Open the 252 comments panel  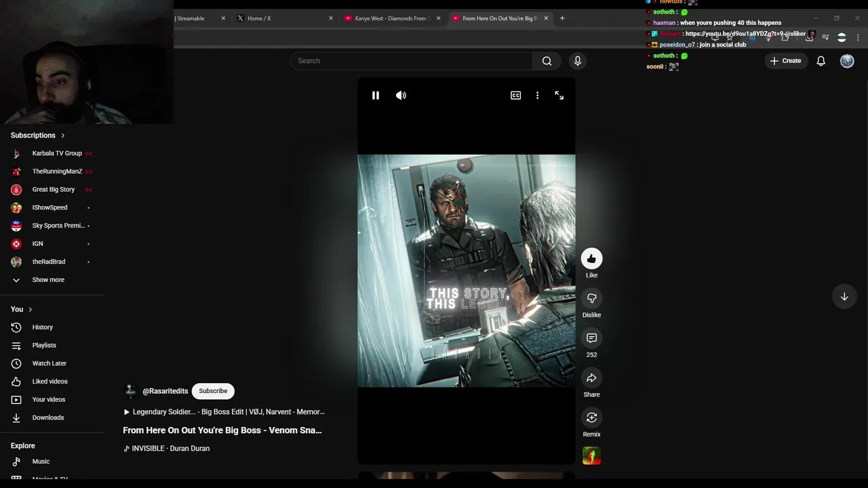pyautogui.click(x=591, y=338)
